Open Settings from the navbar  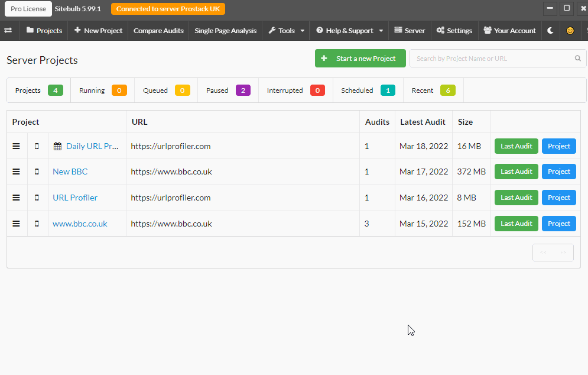(x=454, y=31)
